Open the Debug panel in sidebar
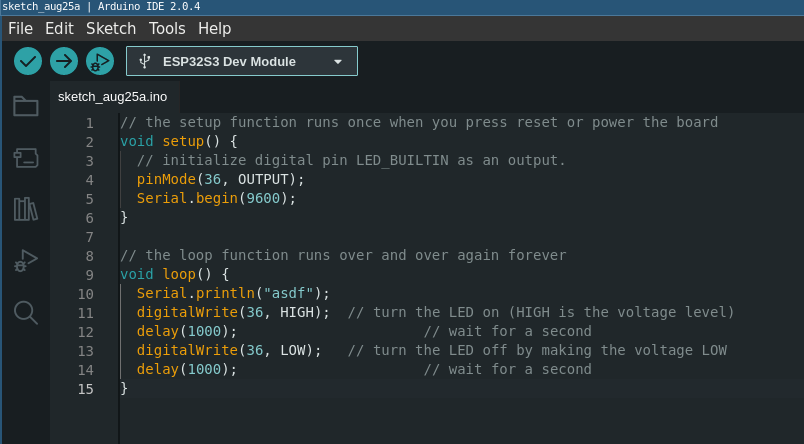 pyautogui.click(x=26, y=261)
